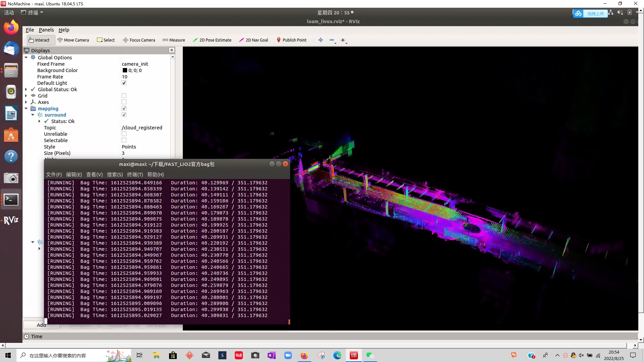Activate the Measure tool
Image resolution: width=644 pixels, height=362 pixels.
174,40
